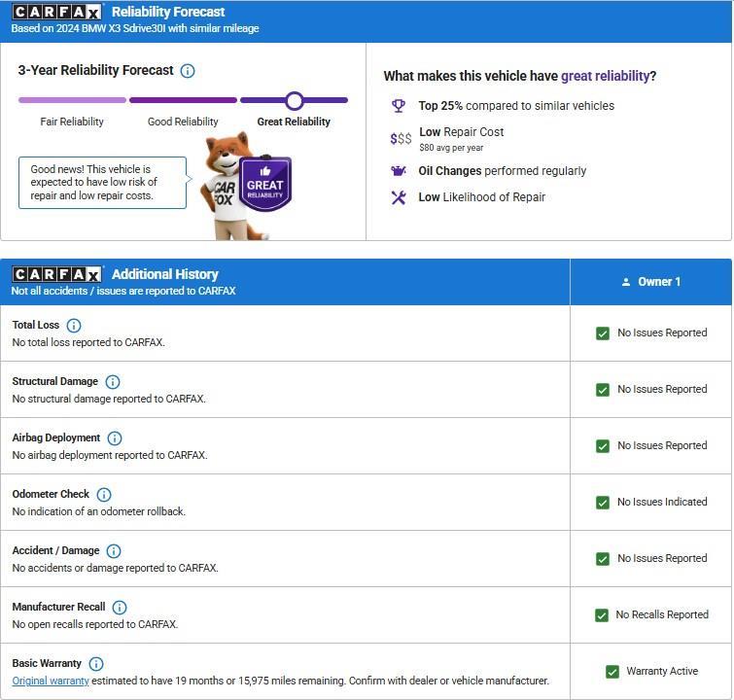Click the Odometer Check info icon
734x700 pixels.
(x=104, y=495)
